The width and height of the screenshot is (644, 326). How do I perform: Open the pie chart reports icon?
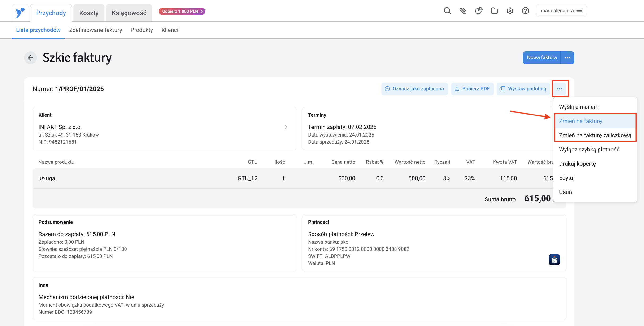(x=479, y=11)
